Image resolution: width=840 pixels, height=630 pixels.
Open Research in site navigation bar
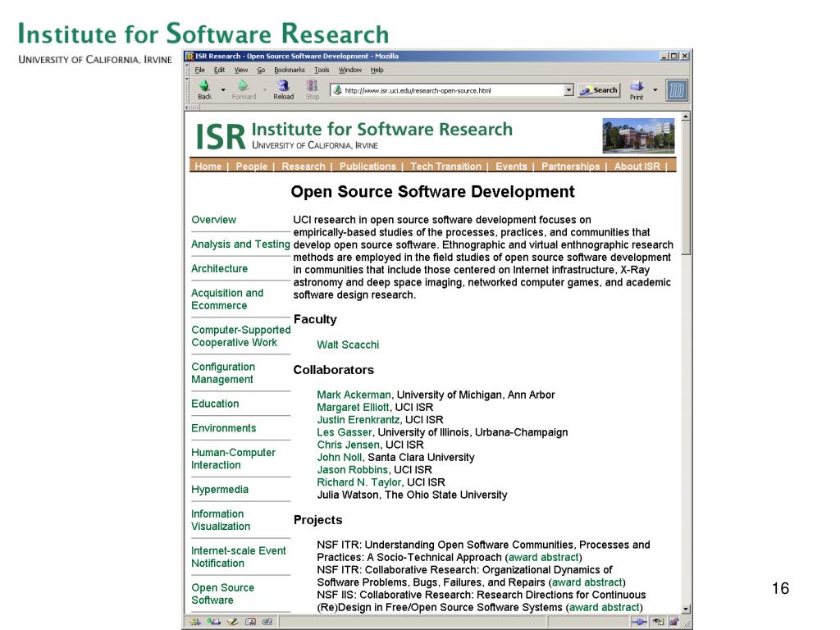pyautogui.click(x=304, y=166)
